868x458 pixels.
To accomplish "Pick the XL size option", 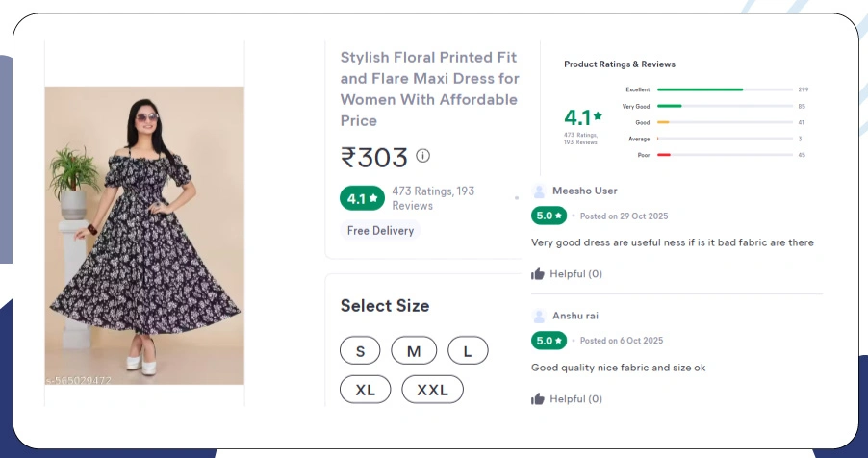I will pyautogui.click(x=366, y=390).
